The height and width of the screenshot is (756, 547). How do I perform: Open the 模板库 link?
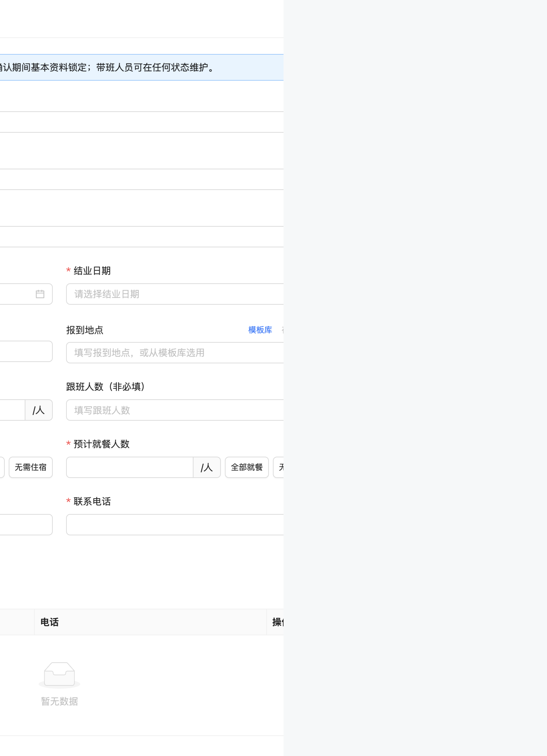[260, 330]
